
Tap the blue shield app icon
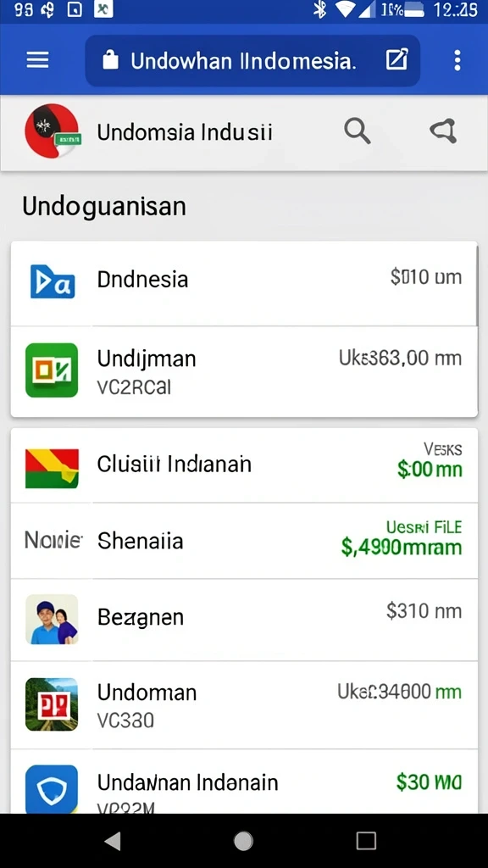pos(52,789)
